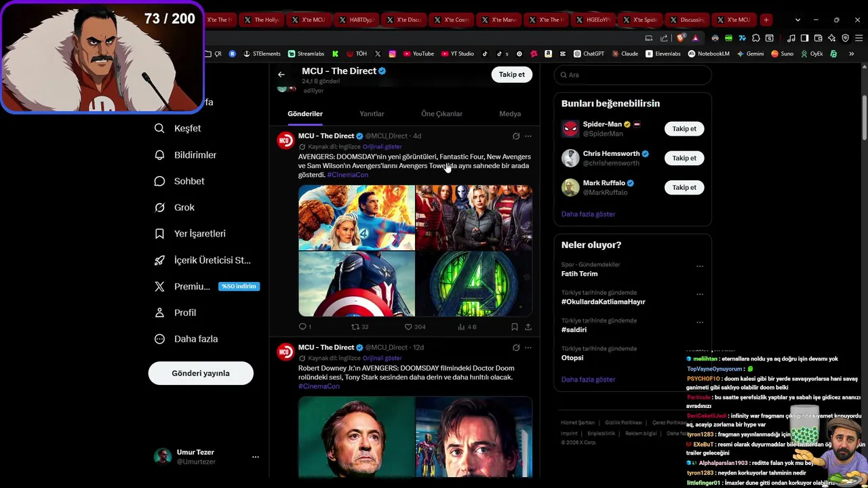Switch to the The Hollyw browser tab
This screenshot has width=868, height=488.
pyautogui.click(x=261, y=20)
